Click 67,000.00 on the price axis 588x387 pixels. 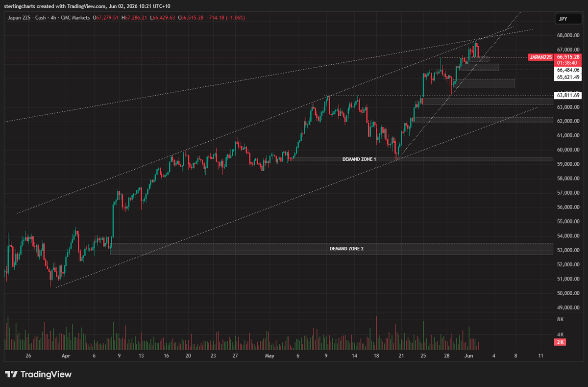pos(568,50)
